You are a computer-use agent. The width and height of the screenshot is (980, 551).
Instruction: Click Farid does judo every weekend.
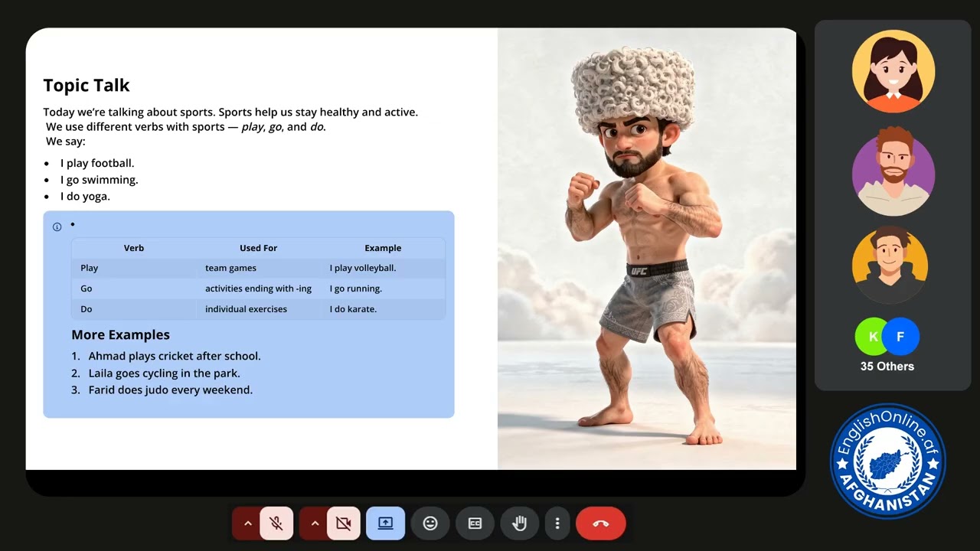[170, 390]
